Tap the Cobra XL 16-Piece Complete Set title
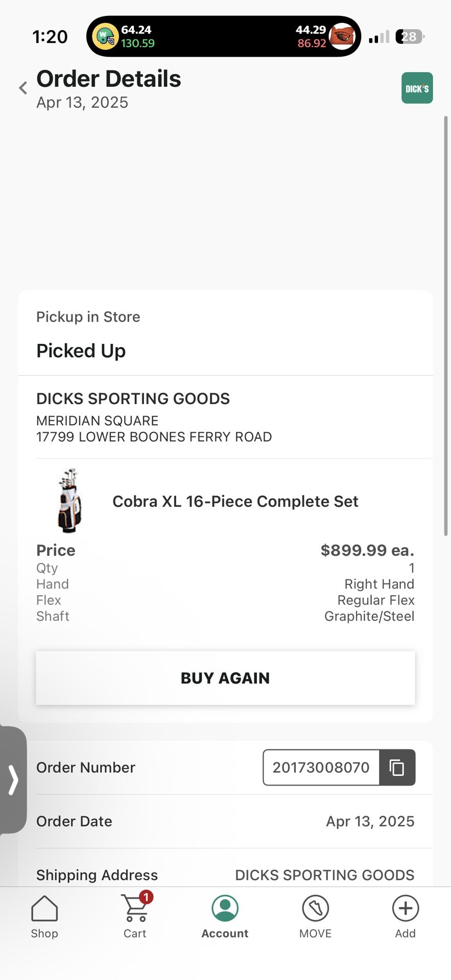 tap(235, 501)
